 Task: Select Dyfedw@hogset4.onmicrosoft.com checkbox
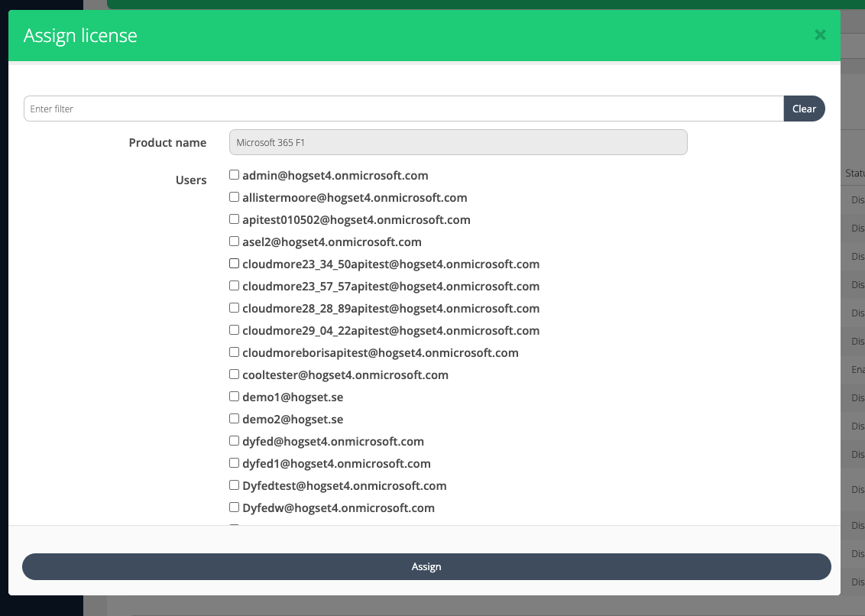coord(235,507)
